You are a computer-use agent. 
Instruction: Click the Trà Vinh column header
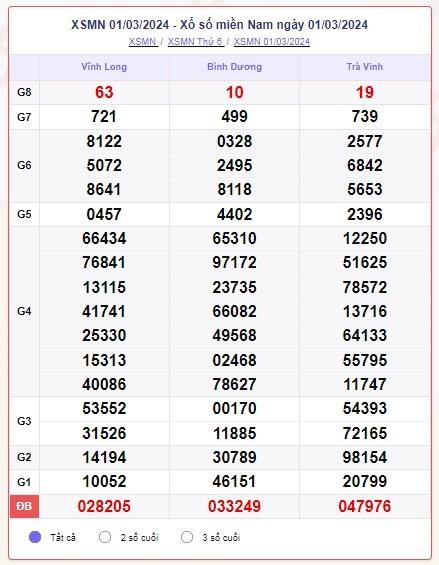[365, 67]
